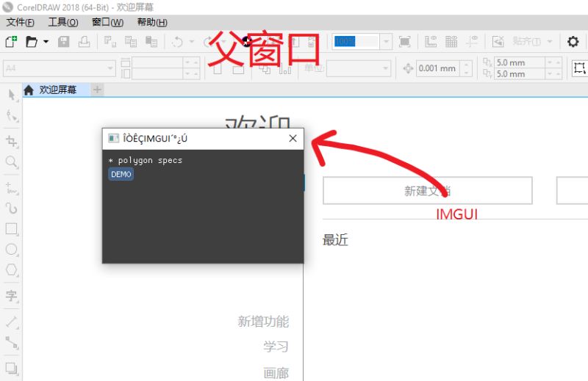Select the Artistic media tool
This screenshot has height=381, width=588.
point(12,208)
